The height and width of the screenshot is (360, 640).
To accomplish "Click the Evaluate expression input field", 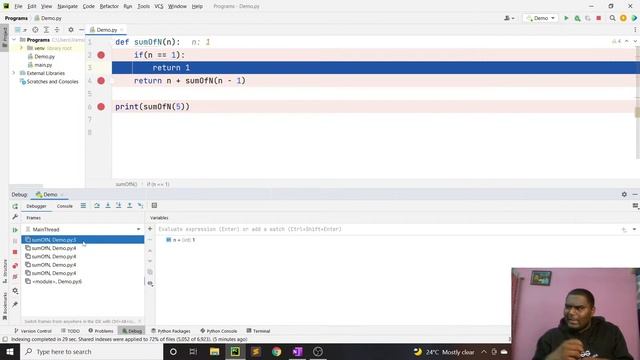I will (x=388, y=229).
